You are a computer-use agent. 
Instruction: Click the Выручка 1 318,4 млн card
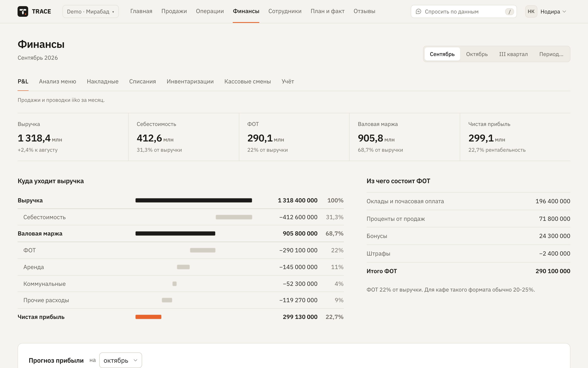(x=73, y=137)
